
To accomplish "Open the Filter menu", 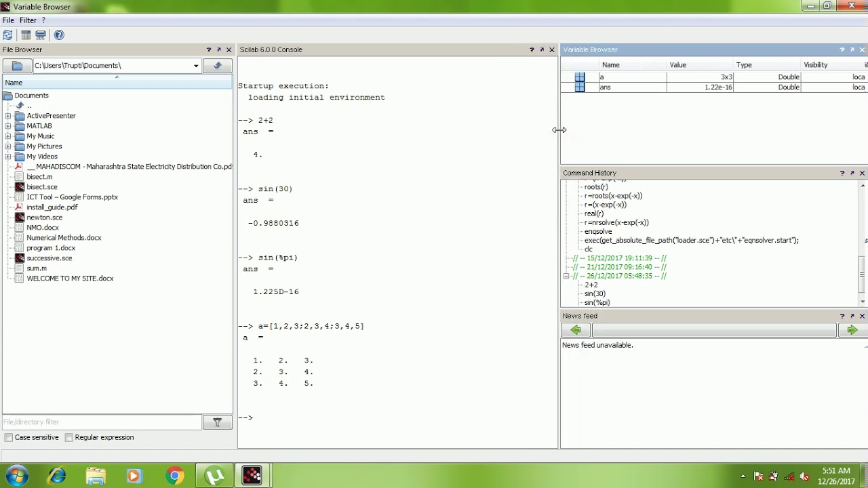I will click(28, 20).
